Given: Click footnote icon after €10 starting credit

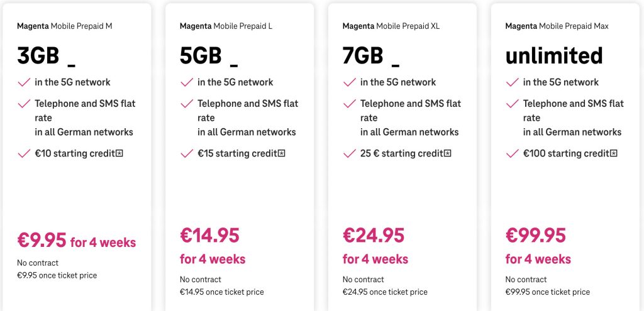Looking at the screenshot, I should point(119,153).
